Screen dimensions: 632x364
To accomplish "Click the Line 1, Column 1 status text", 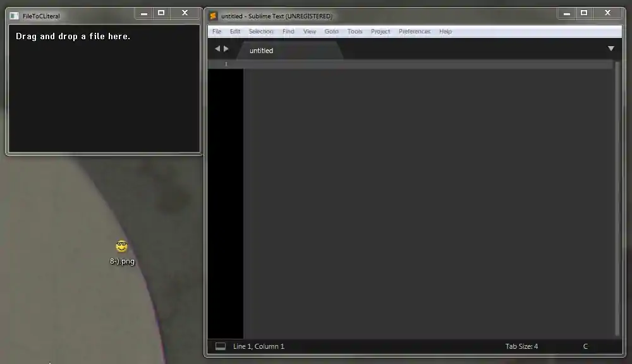I will tap(258, 346).
